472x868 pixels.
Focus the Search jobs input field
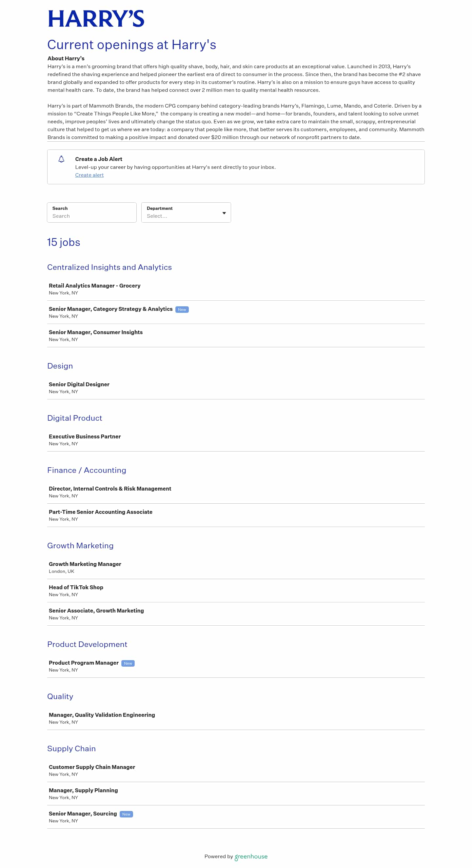[92, 212]
